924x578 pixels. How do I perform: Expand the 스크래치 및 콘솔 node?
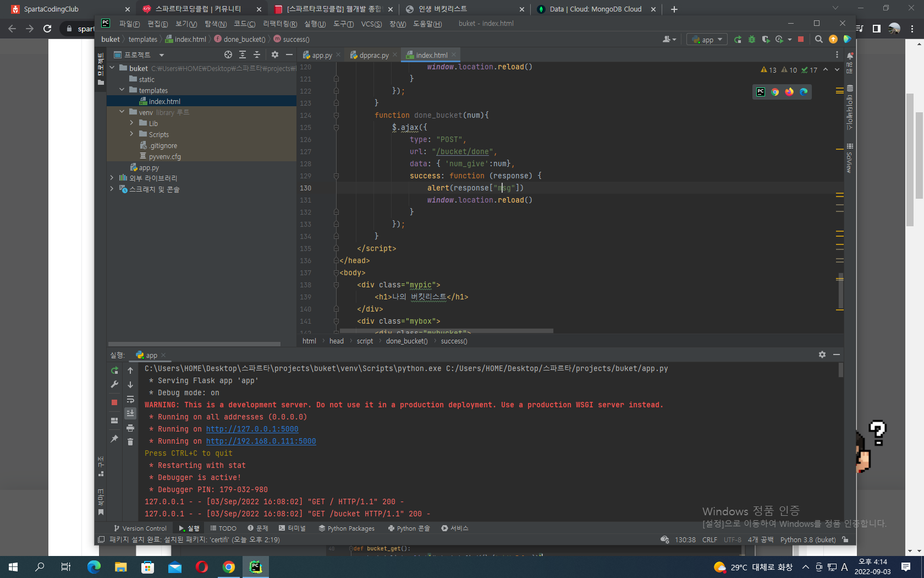[112, 189]
